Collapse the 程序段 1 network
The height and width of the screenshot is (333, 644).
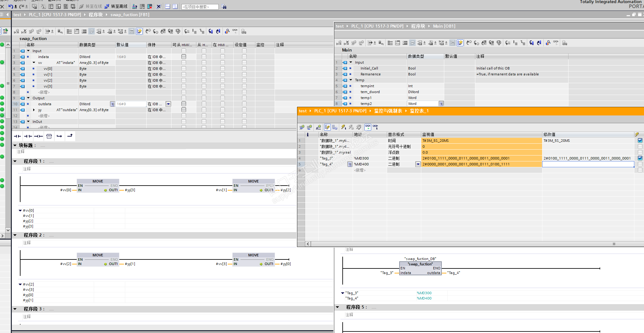(15, 161)
